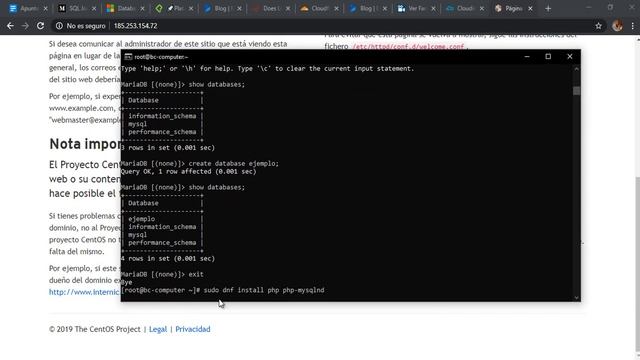This screenshot has width=640, height=360.
Task: Click '3 rows in set (0.001 sec)'
Action: (x=168, y=148)
